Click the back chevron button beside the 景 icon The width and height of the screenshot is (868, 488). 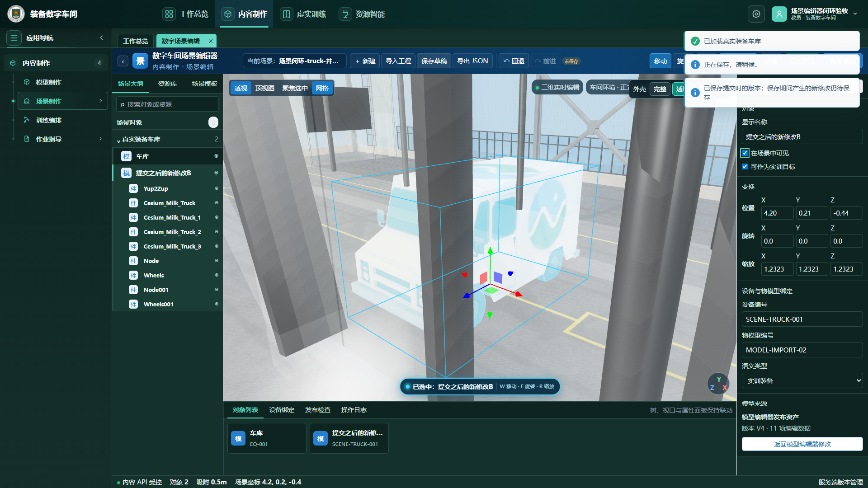pyautogui.click(x=123, y=61)
